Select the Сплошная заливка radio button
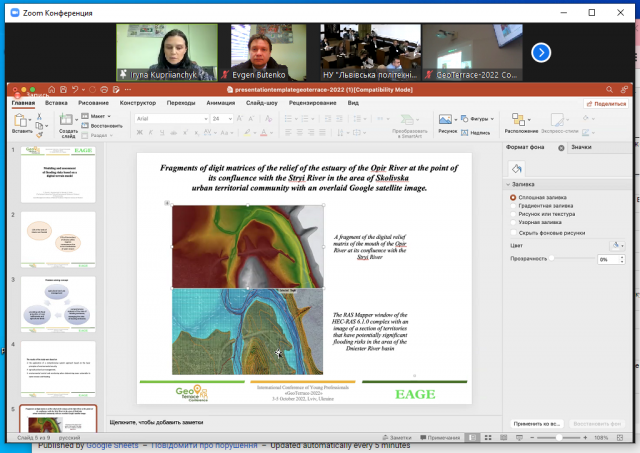640x453 pixels. [x=514, y=195]
